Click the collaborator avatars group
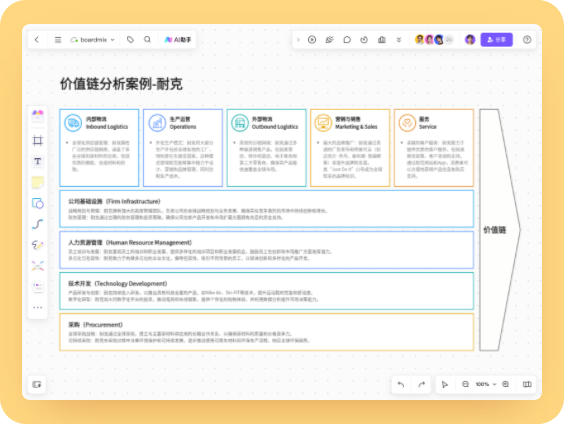Viewport: 564px width, 424px height. pos(434,40)
